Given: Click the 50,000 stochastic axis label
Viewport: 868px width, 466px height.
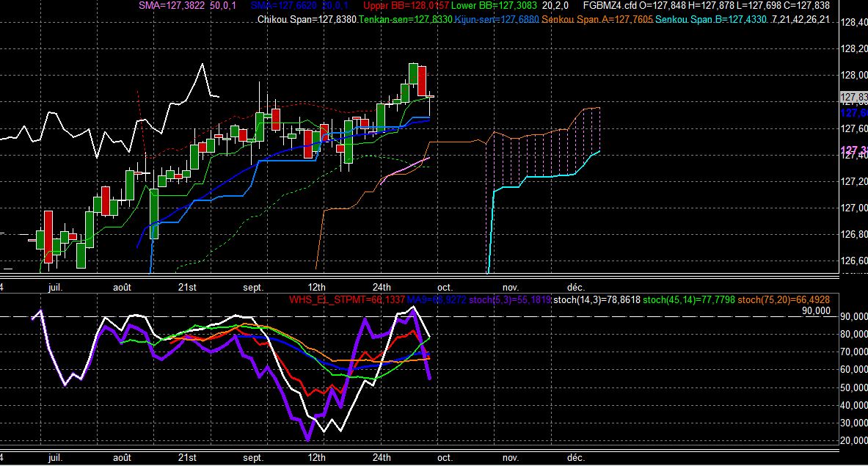Looking at the screenshot, I should 853,387.
